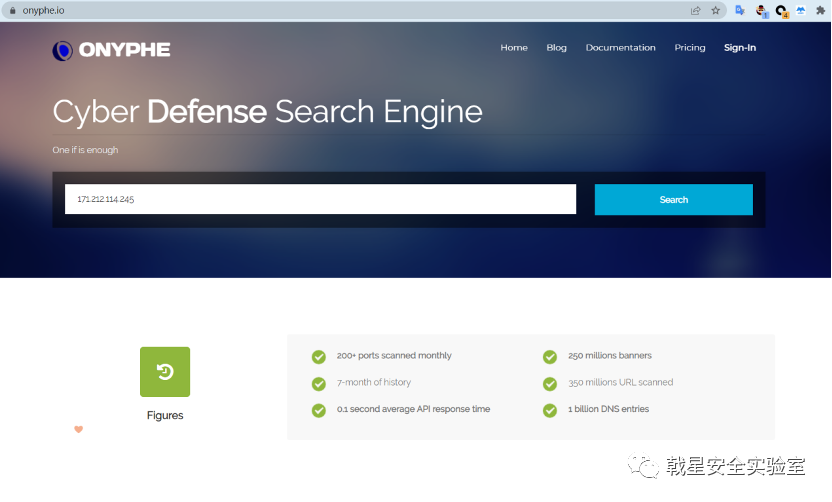Click checkmark beside 350 millions URL scanned
Screen dimensions: 832x502
(x=550, y=383)
